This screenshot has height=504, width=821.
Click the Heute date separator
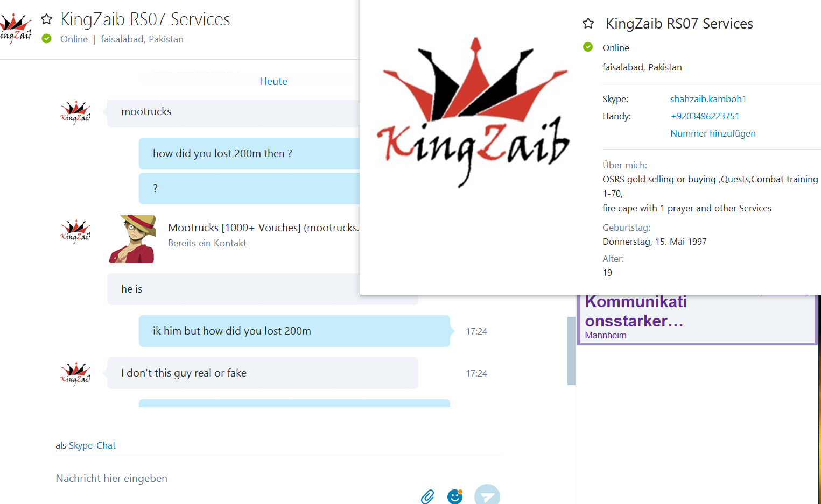(x=273, y=81)
